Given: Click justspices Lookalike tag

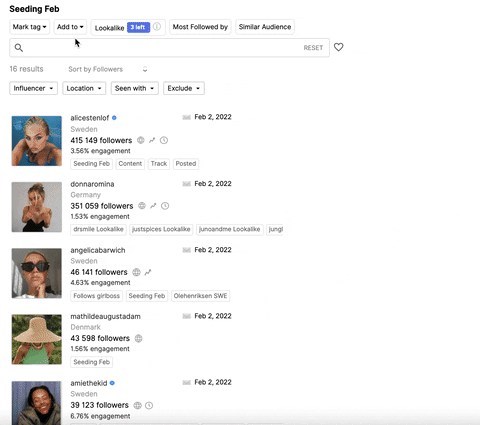Looking at the screenshot, I should tap(161, 229).
